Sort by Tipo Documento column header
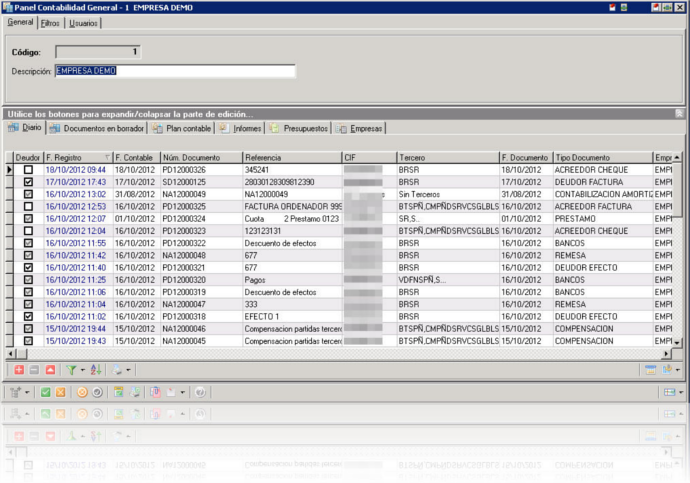 (602, 157)
